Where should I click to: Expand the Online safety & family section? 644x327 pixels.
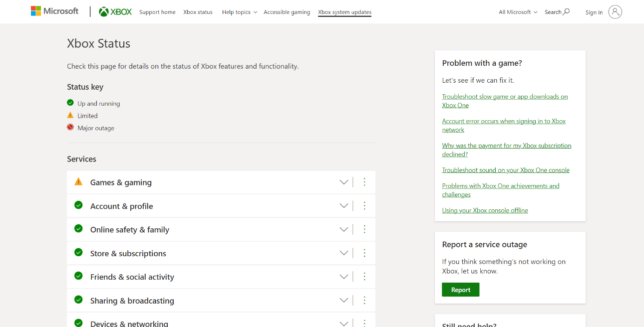344,229
